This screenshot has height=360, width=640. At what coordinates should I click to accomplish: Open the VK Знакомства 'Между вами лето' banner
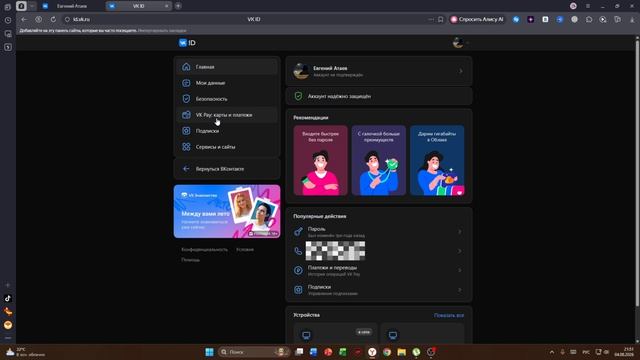227,211
